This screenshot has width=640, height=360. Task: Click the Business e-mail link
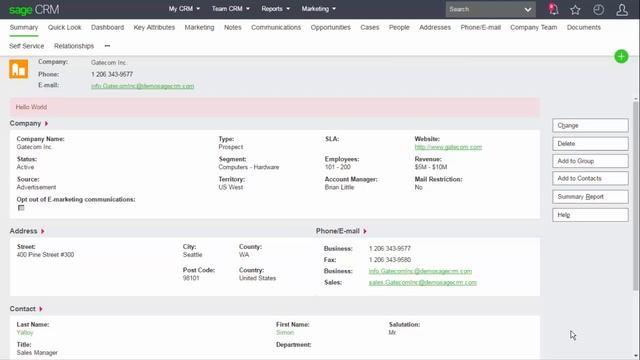point(420,271)
